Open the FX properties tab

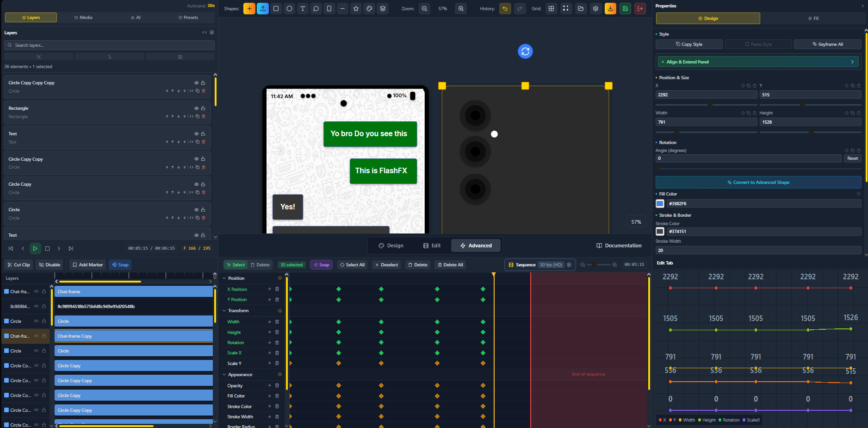813,18
